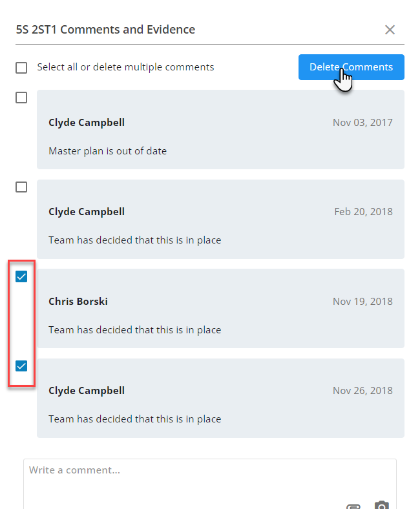Click the Nov 26, 2018 comment text
The image size is (420, 509).
coord(134,419)
